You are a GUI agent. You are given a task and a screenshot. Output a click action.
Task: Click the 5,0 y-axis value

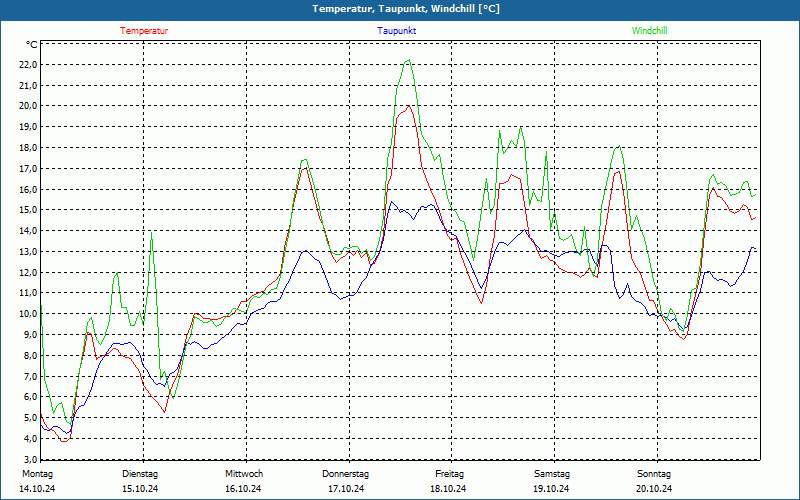point(30,418)
